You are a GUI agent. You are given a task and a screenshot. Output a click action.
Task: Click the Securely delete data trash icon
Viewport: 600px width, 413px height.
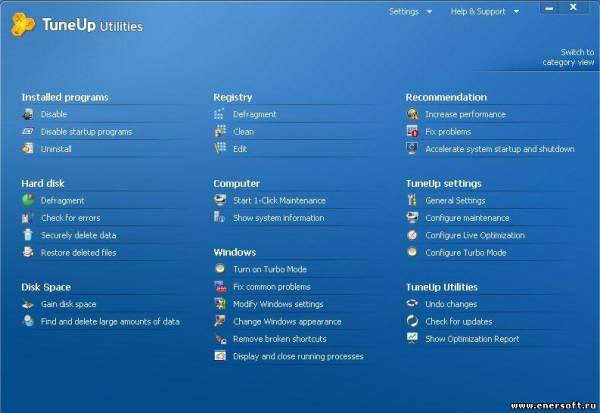pyautogui.click(x=28, y=235)
